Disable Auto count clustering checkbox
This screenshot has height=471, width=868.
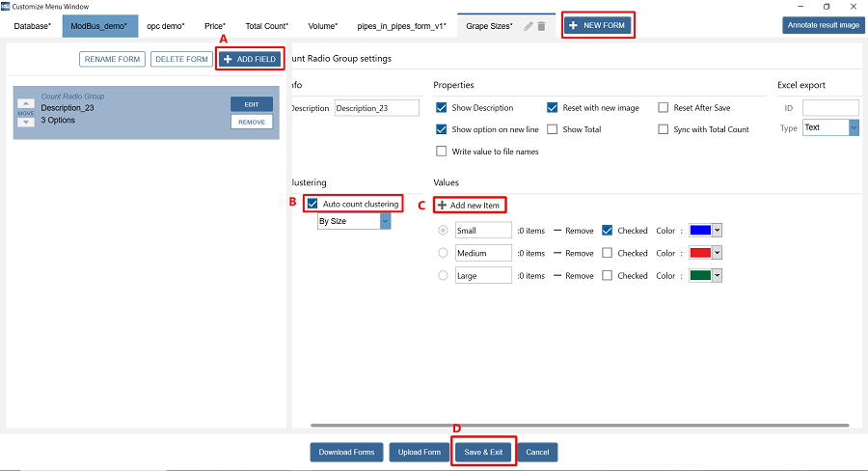(312, 205)
